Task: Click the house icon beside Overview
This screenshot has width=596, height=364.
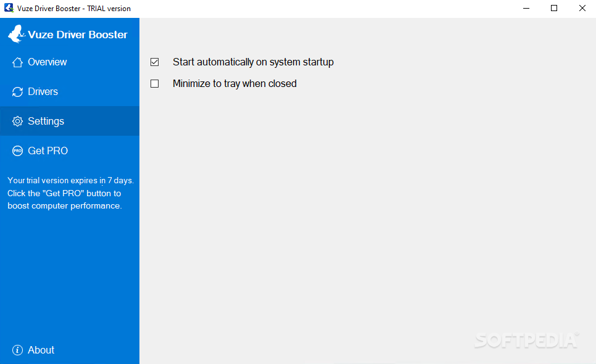Action: coord(17,62)
